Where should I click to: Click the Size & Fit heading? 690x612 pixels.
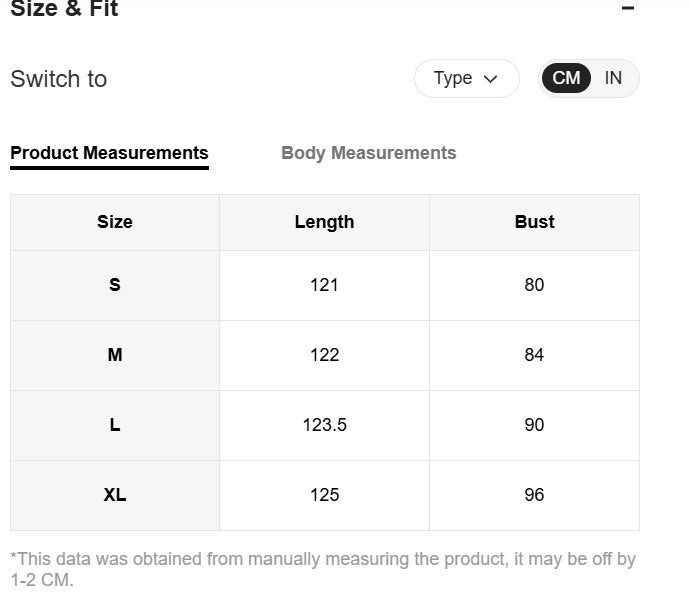pyautogui.click(x=64, y=8)
